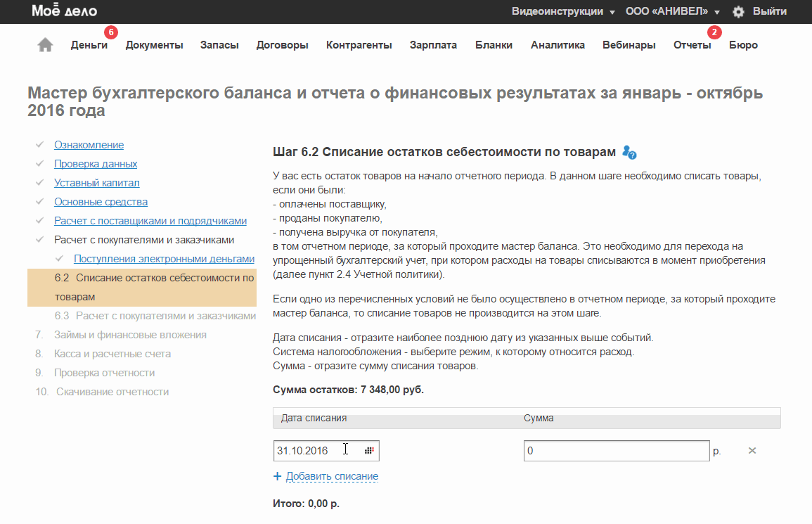Open Поступления электронными деньгами substep
Viewport: 812px width, 524px height.
click(x=164, y=259)
